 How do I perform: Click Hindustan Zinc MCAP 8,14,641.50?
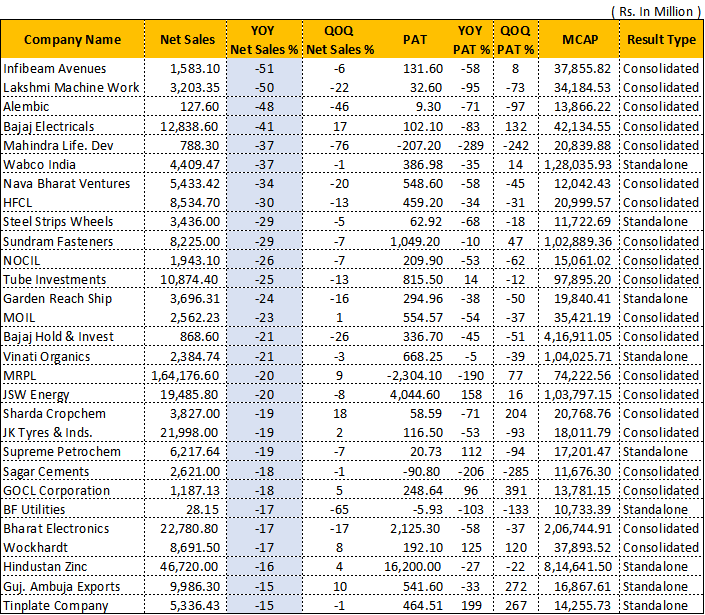pyautogui.click(x=578, y=566)
